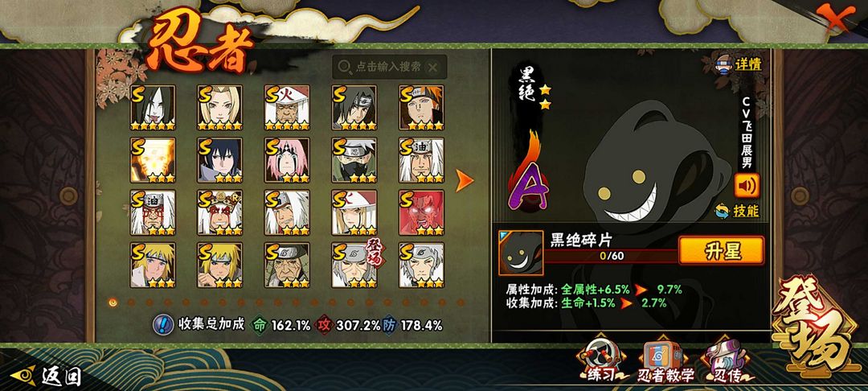Viewport: 868px width, 391px height.
Task: View skills via 技能 swap icon
Action: [x=737, y=211]
